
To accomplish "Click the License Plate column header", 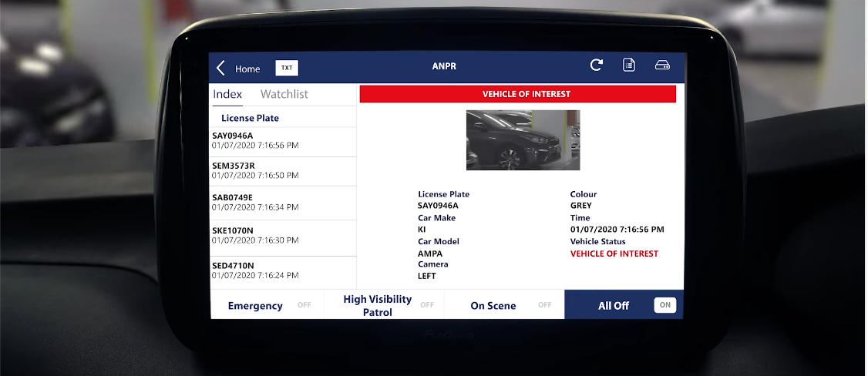I will tap(250, 118).
